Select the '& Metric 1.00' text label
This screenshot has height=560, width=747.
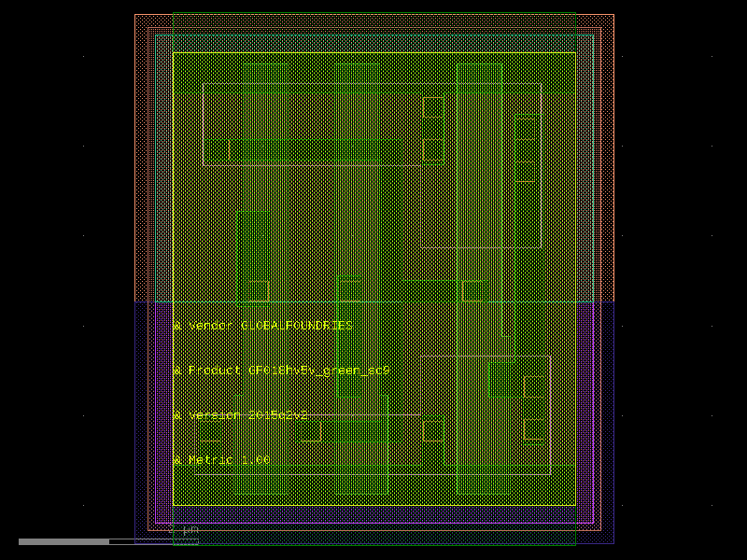(x=221, y=460)
